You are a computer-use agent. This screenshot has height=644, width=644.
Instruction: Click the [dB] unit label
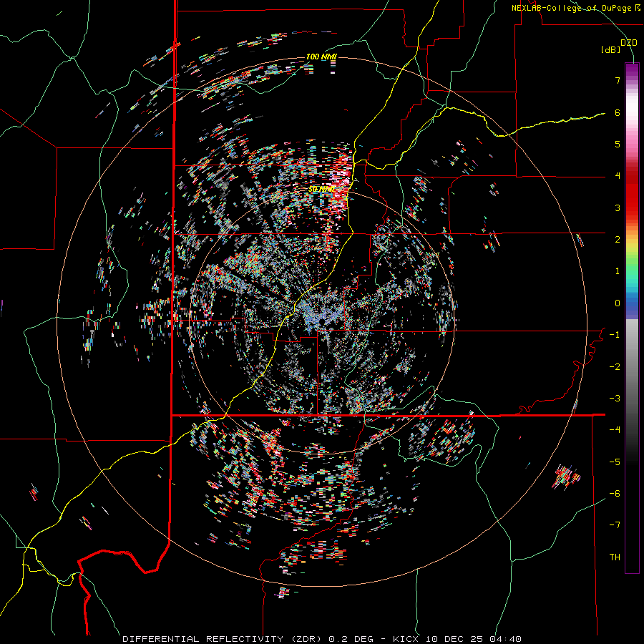tap(610, 50)
